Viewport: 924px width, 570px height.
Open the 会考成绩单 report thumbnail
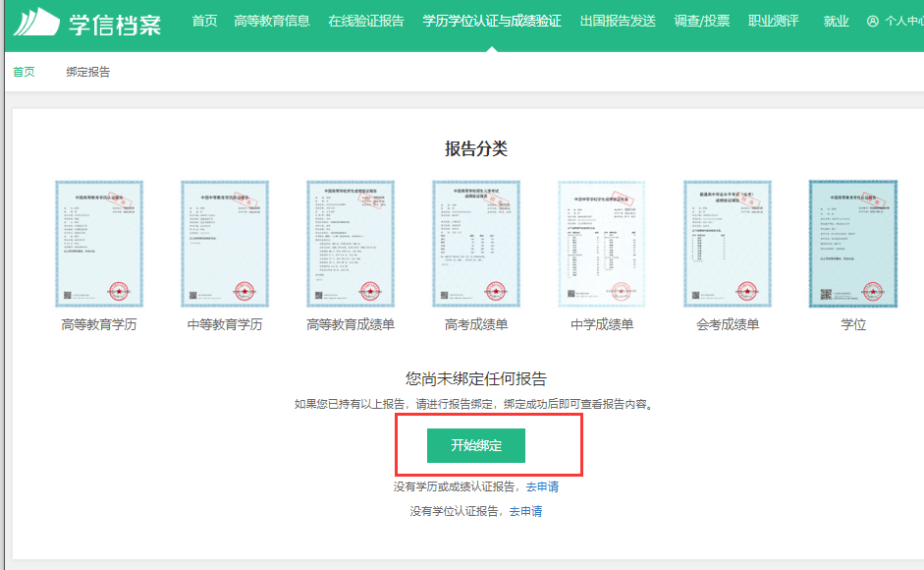pos(728,244)
